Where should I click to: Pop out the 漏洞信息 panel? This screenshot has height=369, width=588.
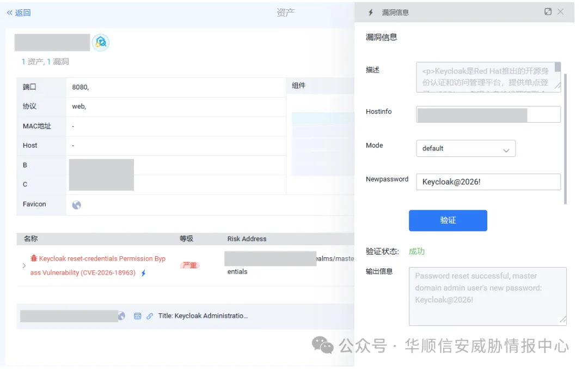click(548, 11)
